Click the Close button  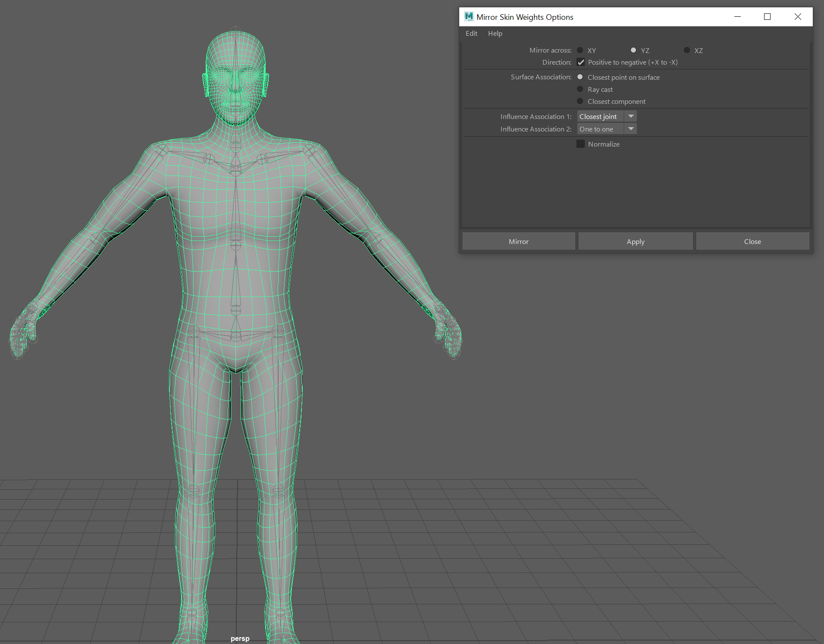pos(752,241)
